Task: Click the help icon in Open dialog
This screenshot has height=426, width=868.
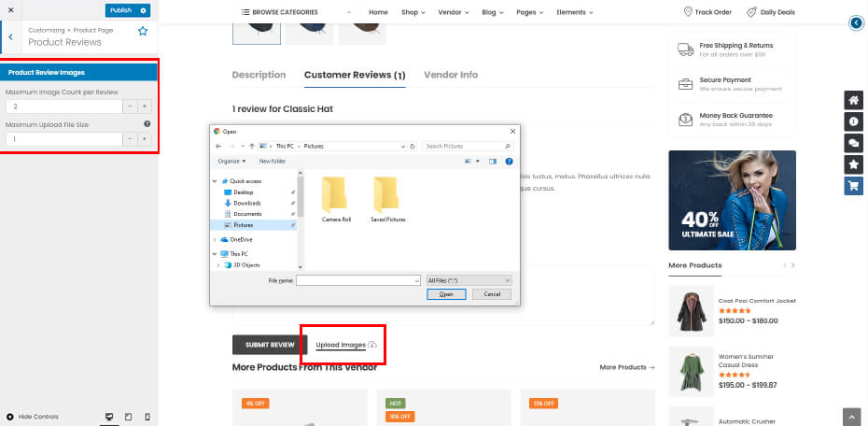Action: [509, 161]
